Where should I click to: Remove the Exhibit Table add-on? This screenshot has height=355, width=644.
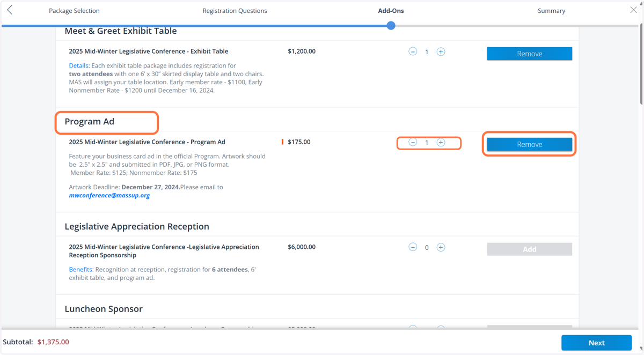[530, 54]
